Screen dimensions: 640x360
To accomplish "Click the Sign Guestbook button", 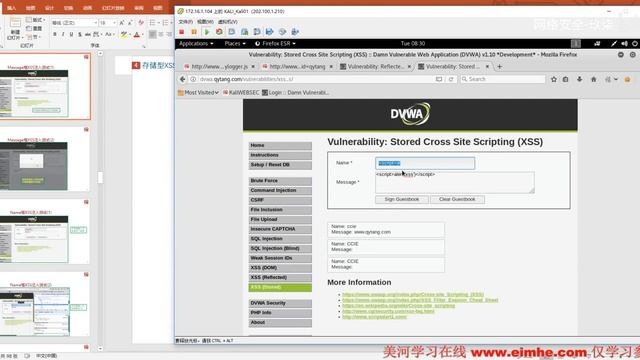I will pyautogui.click(x=402, y=200).
